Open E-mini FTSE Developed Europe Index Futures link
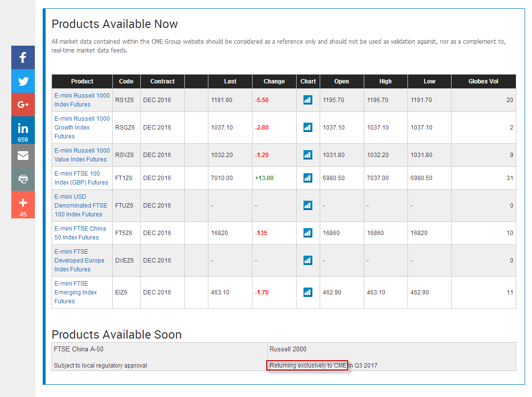 click(x=79, y=261)
